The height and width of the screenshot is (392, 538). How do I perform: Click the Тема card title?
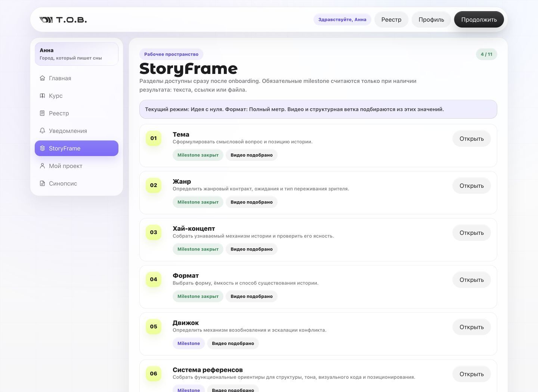(x=181, y=134)
